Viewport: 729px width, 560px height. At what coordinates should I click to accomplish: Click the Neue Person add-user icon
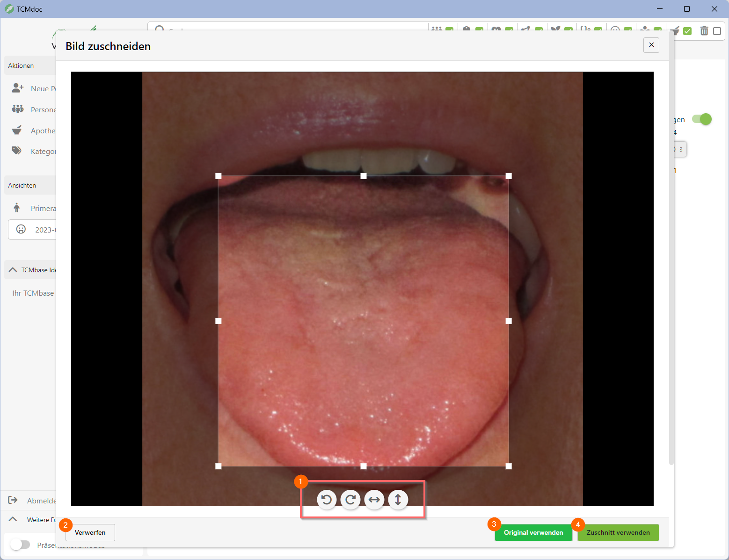coord(18,88)
